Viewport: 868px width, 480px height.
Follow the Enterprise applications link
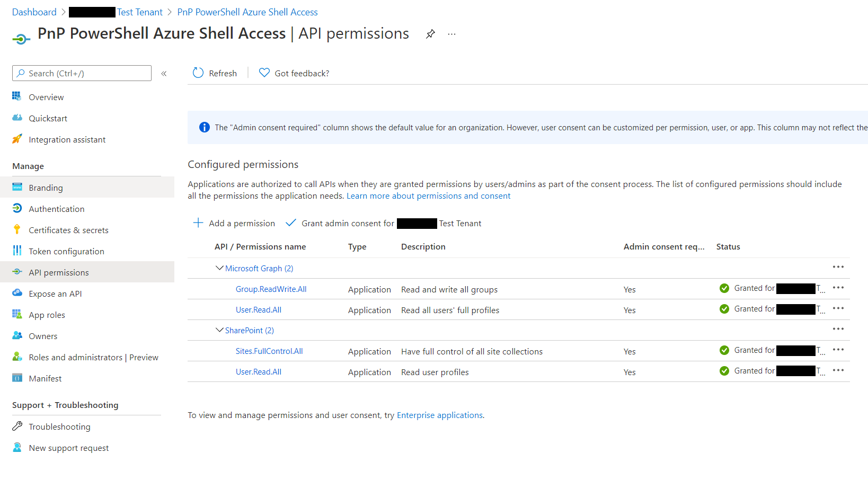click(x=439, y=415)
